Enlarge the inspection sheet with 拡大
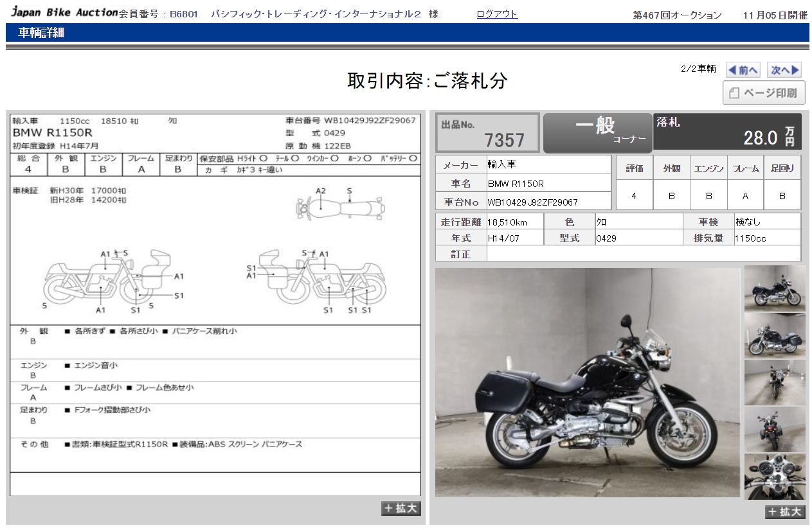 point(401,508)
